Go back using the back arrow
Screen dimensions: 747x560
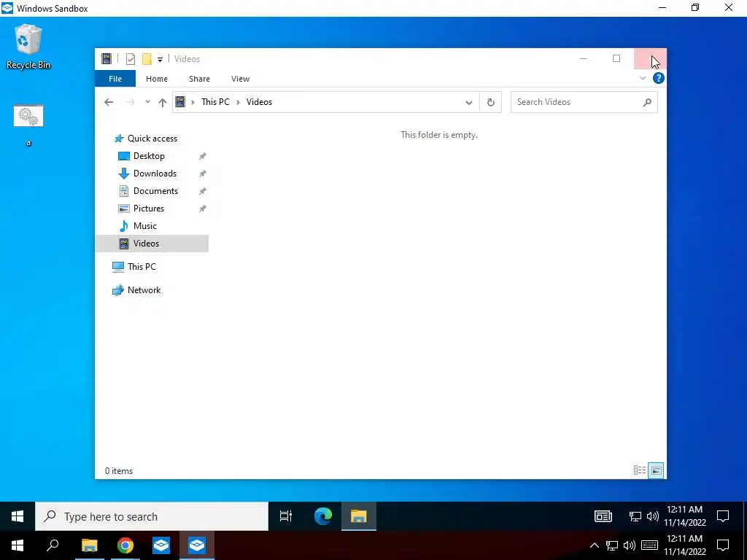tap(109, 102)
